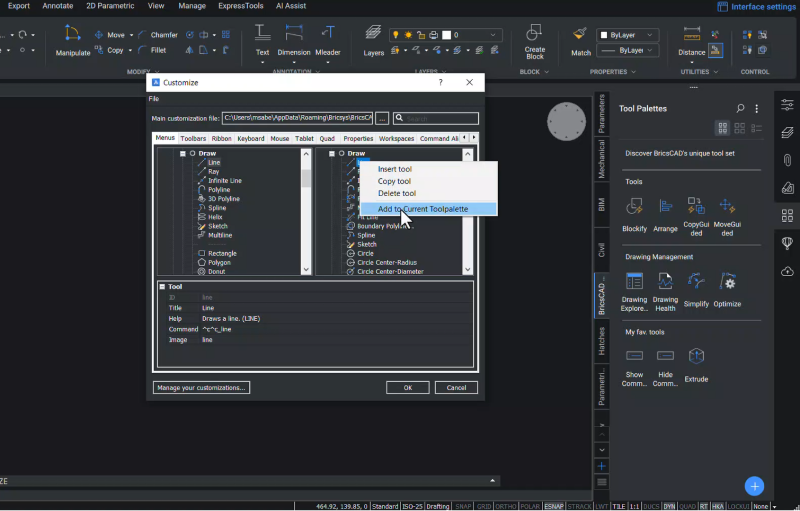Click OK in the Customize dialog

(x=408, y=388)
